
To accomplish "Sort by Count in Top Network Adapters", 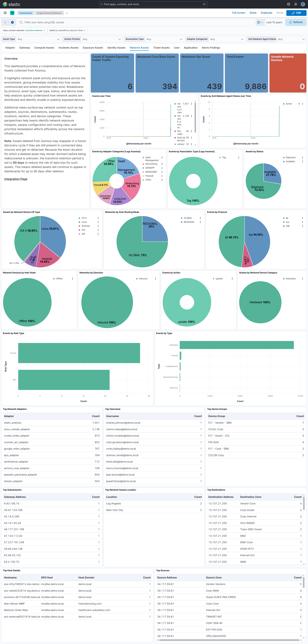I will 96,416.
